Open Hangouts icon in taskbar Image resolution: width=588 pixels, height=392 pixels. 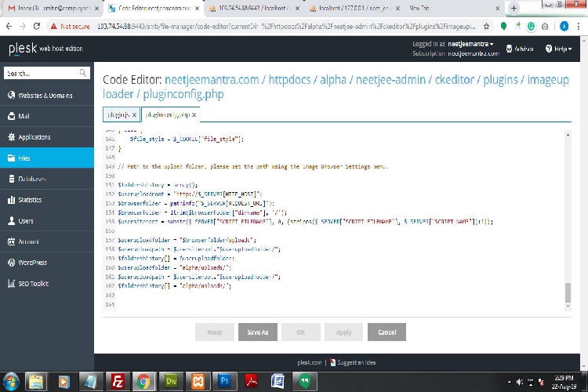[x=304, y=382]
